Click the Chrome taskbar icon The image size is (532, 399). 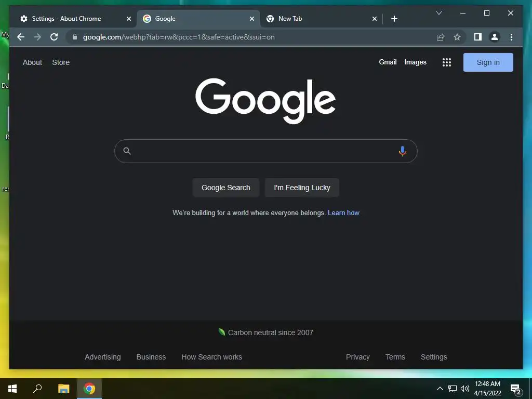tap(89, 389)
